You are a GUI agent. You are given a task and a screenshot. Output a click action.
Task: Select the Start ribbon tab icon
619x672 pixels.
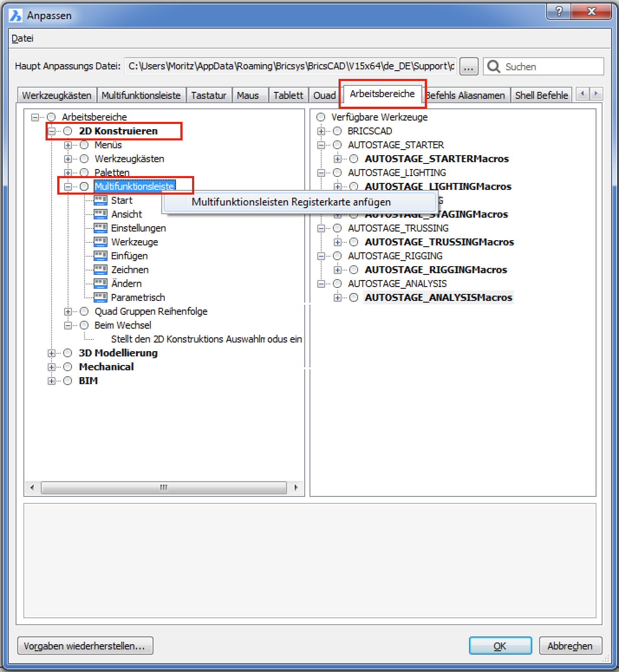(100, 200)
